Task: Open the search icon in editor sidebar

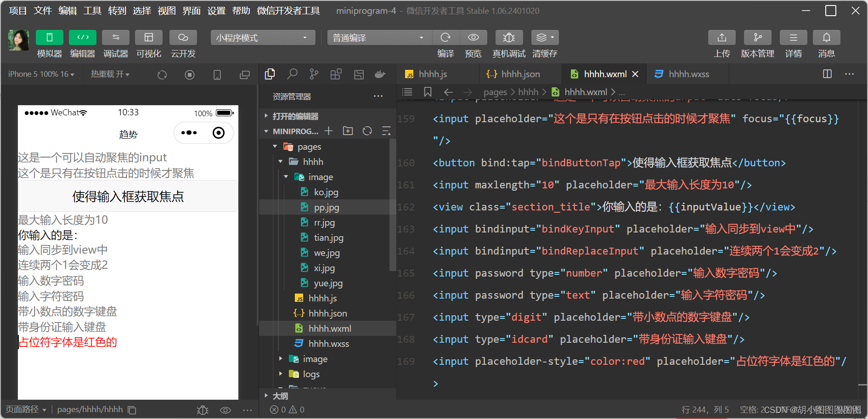Action: click(x=292, y=74)
